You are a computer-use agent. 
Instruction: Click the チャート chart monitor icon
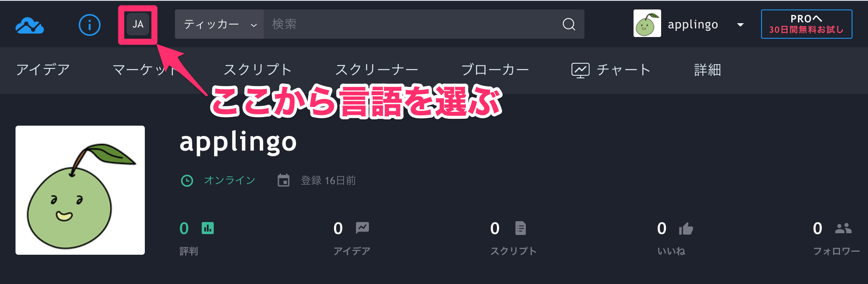581,70
